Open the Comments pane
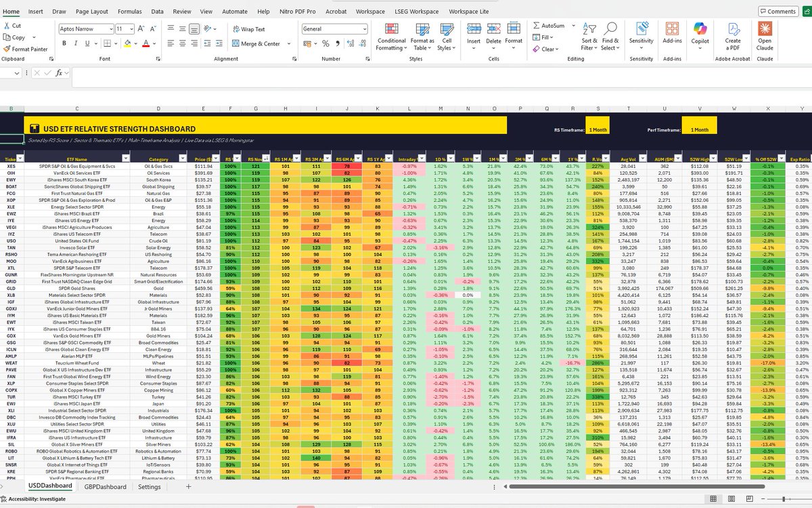 (x=777, y=11)
